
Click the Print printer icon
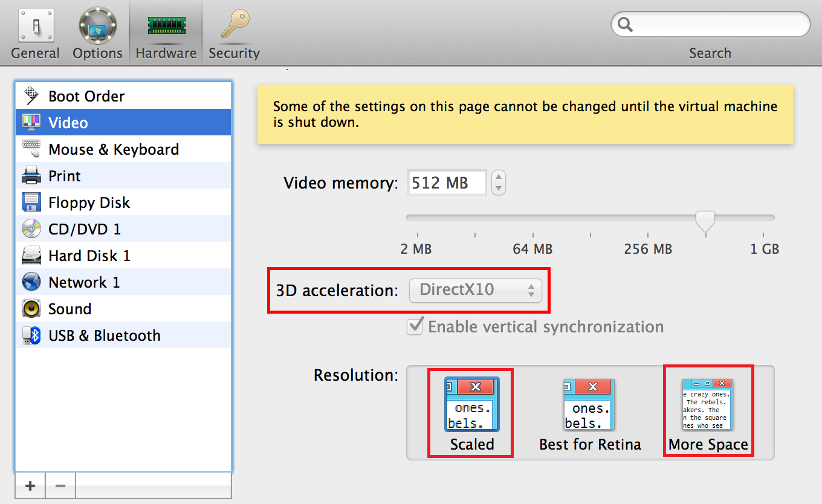tap(31, 176)
